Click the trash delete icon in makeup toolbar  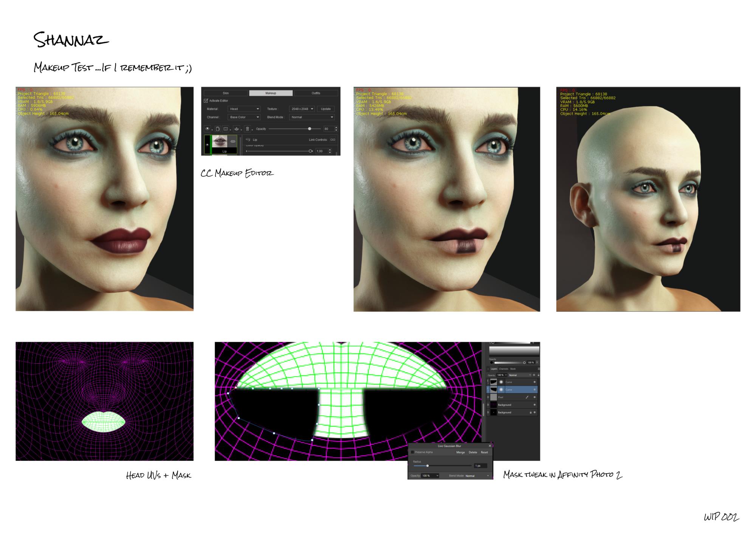tap(247, 129)
